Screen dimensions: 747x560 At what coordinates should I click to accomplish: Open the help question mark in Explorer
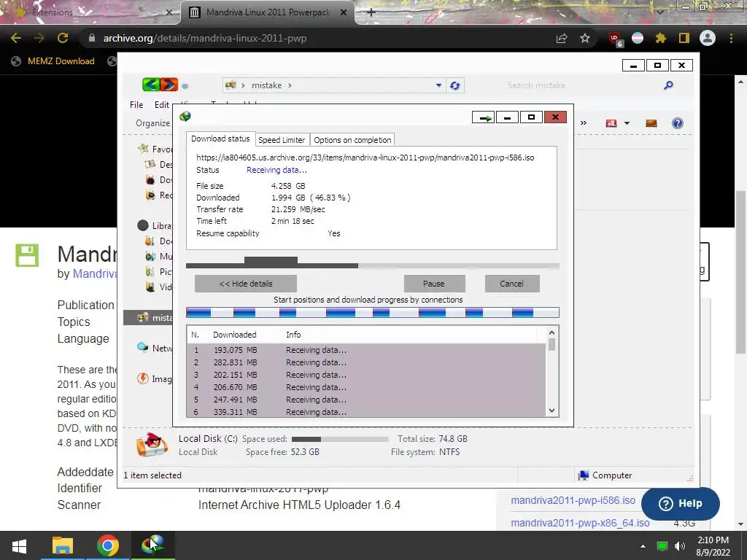[678, 123]
